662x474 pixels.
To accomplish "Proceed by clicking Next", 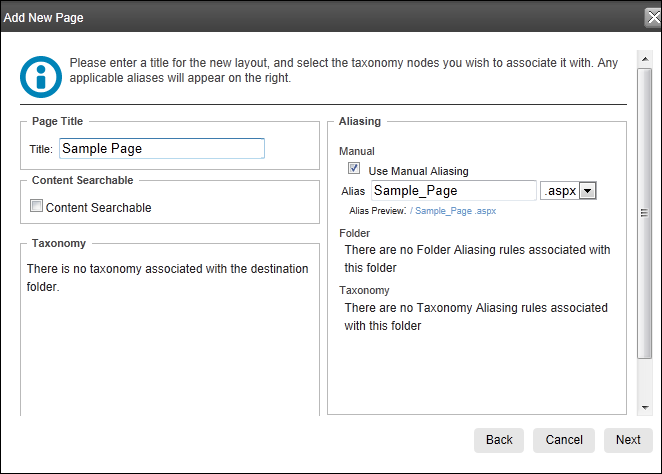I will coord(628,440).
